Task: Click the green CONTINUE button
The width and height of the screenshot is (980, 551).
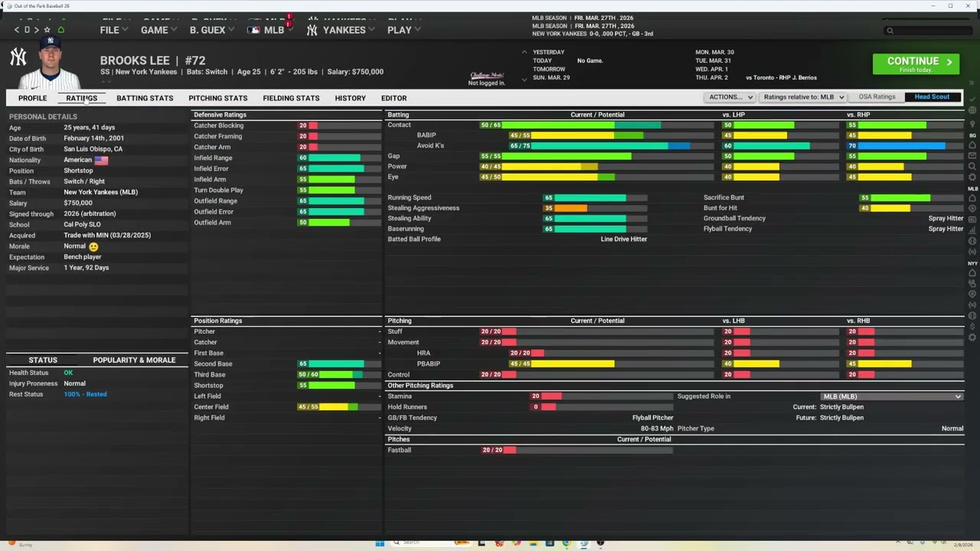Action: click(916, 64)
